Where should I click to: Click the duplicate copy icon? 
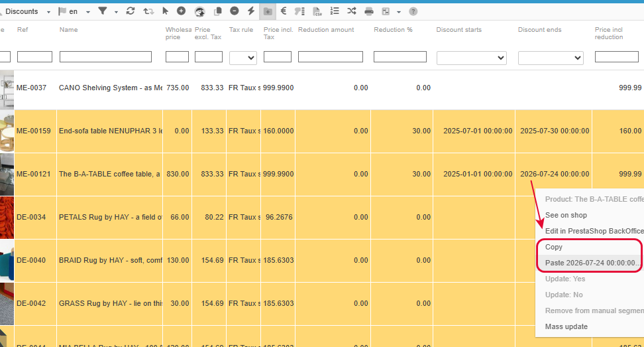pyautogui.click(x=218, y=11)
